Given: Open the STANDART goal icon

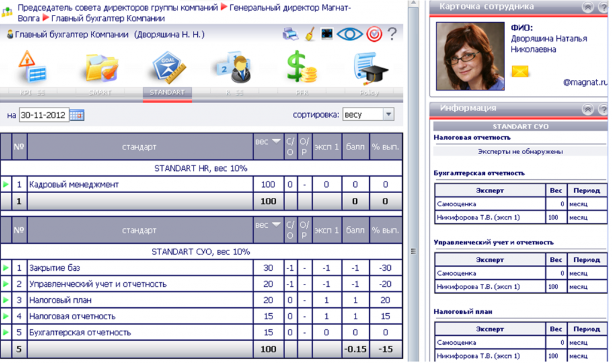Looking at the screenshot, I should (169, 67).
